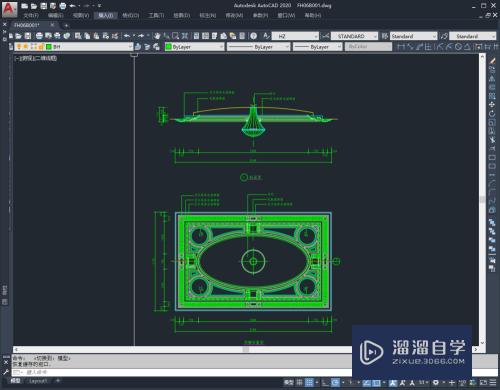Click the vertical scrollbar down arrow
Screen dimensions: 500x390
pos(482,343)
